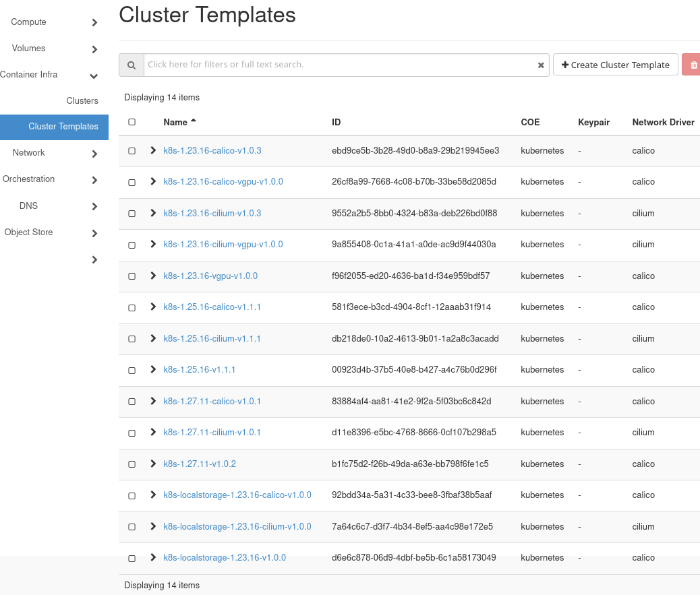This screenshot has width=700, height=595.
Task: Mark checkbox for k8s-1.25.16-v1.1.1
Action: [x=132, y=370]
